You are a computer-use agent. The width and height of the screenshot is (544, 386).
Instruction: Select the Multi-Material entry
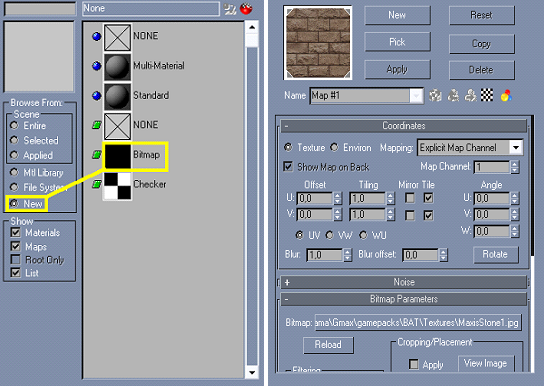click(159, 66)
